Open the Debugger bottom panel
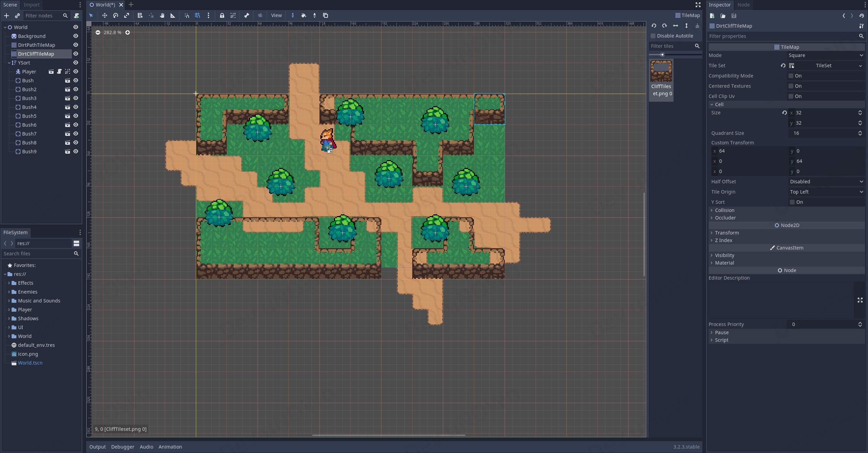 122,447
